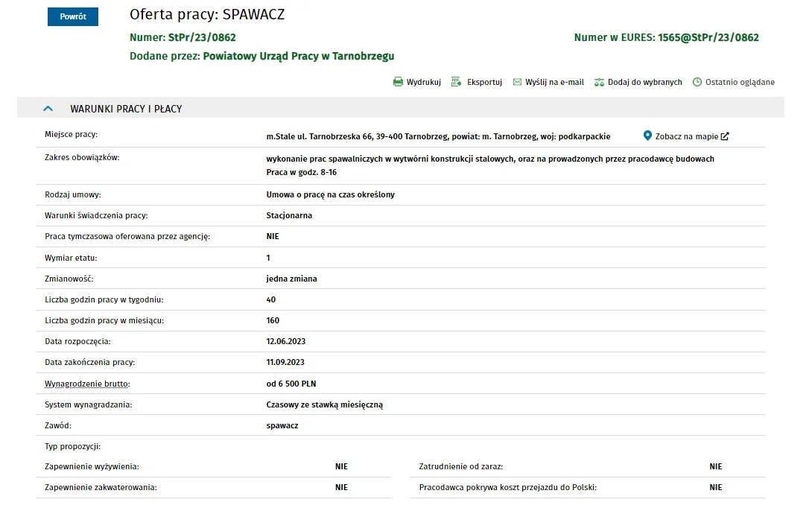Click the Miejsce pracy label
The height and width of the screenshot is (508, 812).
tap(71, 135)
